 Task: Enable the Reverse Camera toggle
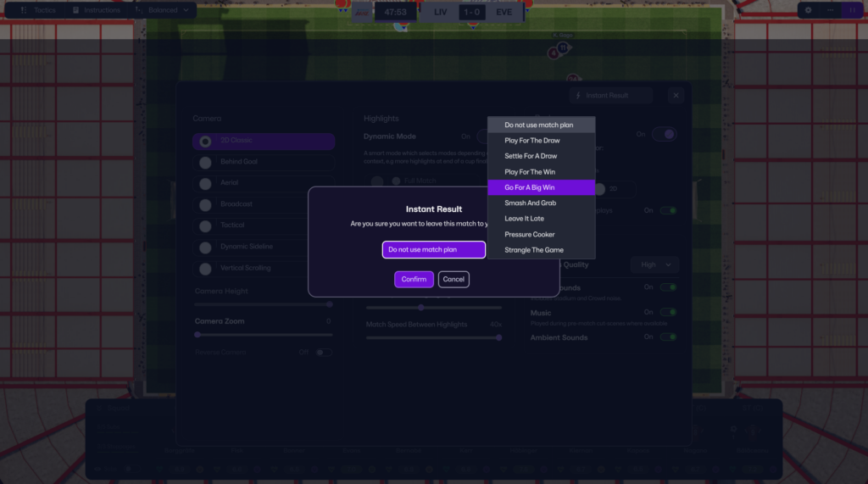(324, 352)
